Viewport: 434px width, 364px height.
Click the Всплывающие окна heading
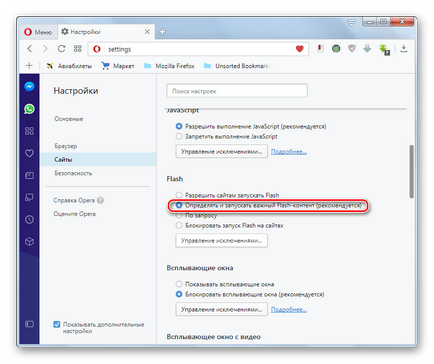pos(200,268)
